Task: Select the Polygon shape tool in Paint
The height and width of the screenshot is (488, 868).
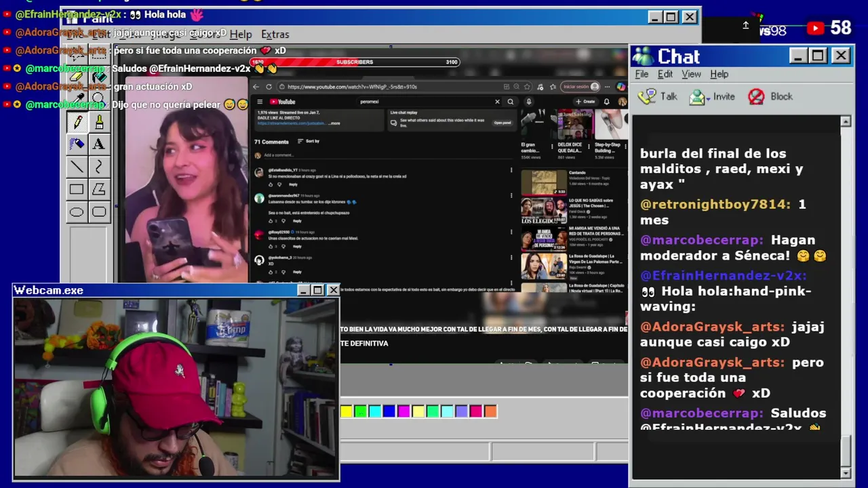Action: tap(99, 190)
